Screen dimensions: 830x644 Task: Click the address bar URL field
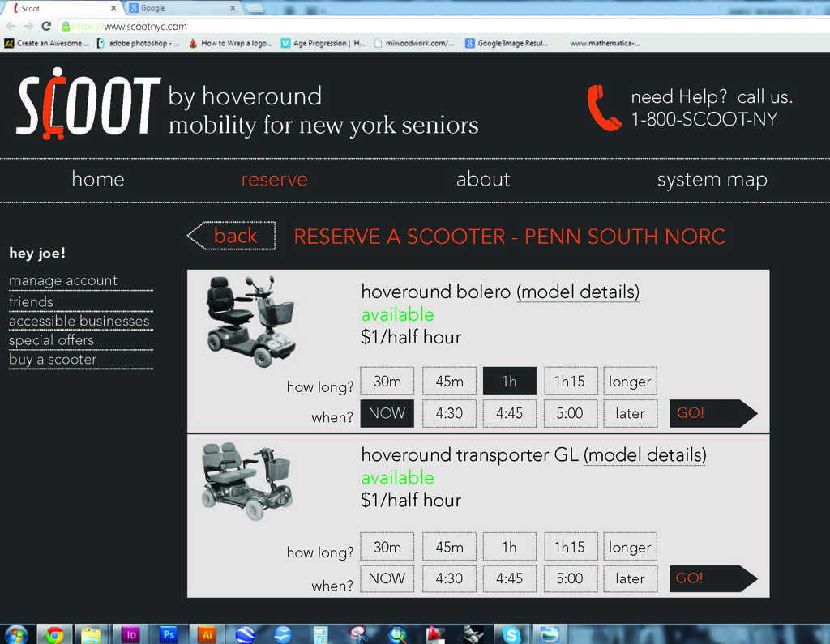pos(445,27)
